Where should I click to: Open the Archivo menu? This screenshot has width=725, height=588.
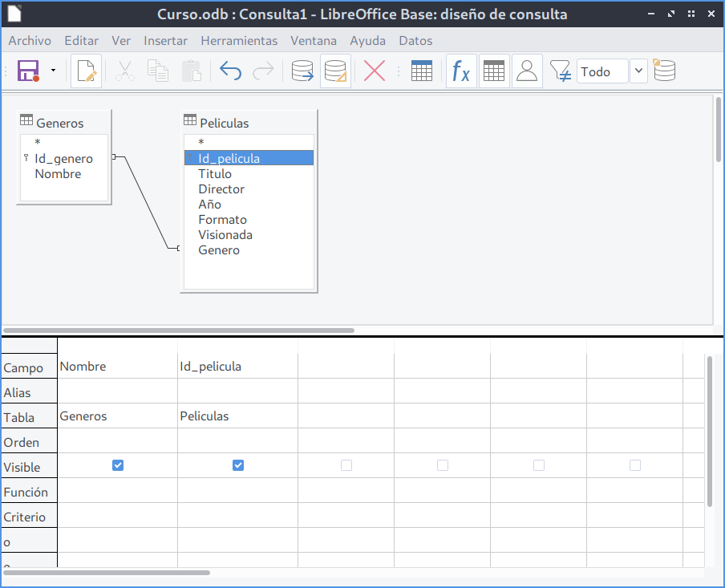pyautogui.click(x=30, y=41)
